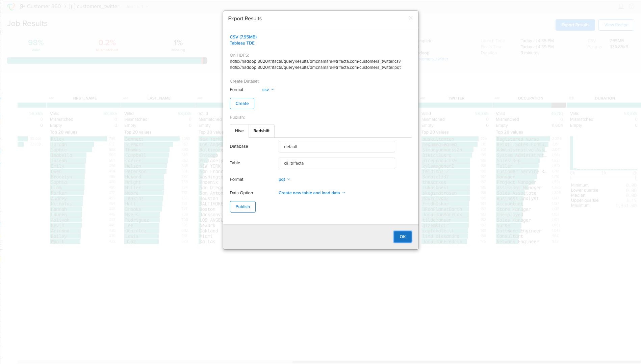
Task: Click the ABC type icon on FIRST_NAME column
Action: click(x=51, y=98)
